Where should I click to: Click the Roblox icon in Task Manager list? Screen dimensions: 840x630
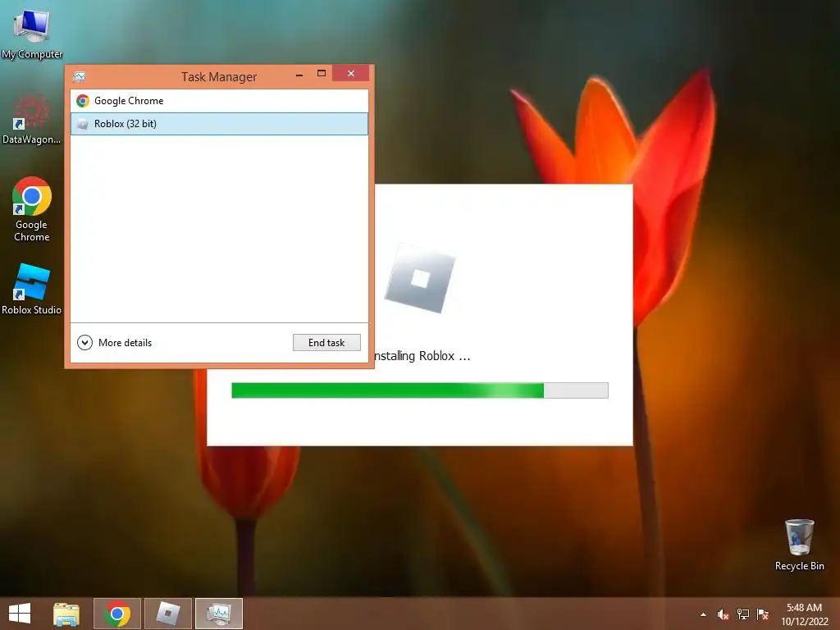pyautogui.click(x=83, y=124)
